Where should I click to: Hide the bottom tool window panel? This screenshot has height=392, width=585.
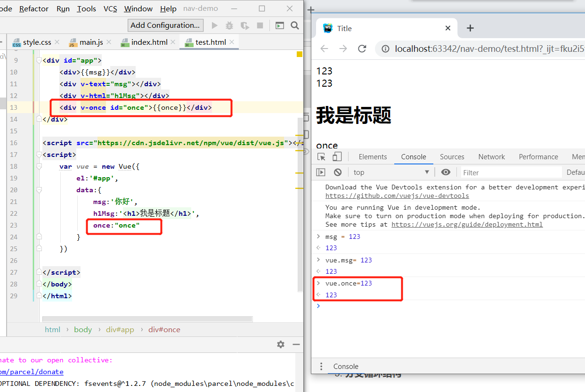point(297,344)
